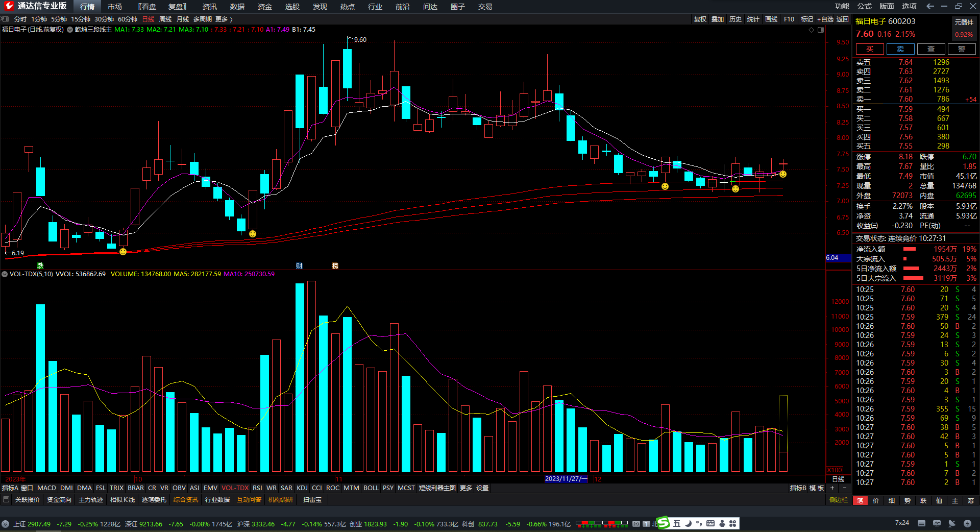Viewport: 980px width, 532px height.
Task: Switch to 30分钟 period
Action: pos(104,19)
